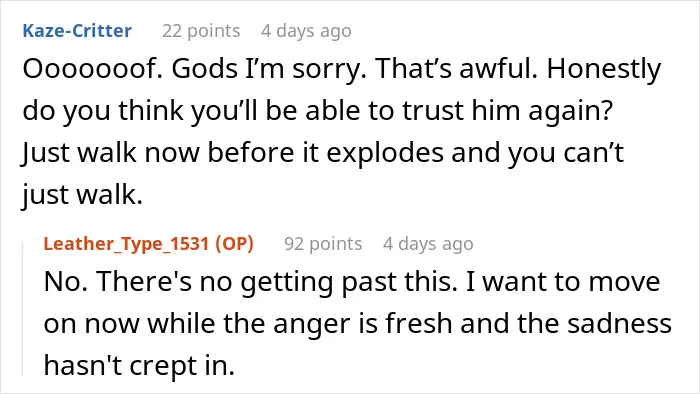Image resolution: width=700 pixels, height=394 pixels.
Task: Click the 22 points score label
Action: (x=201, y=31)
